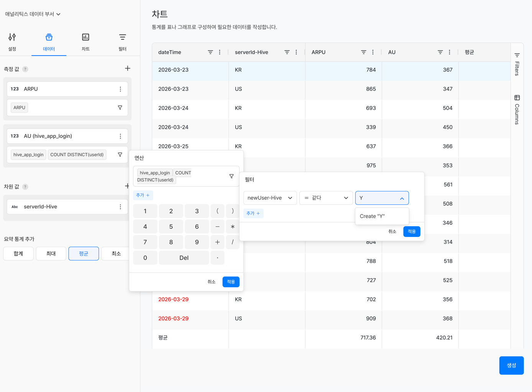
Task: Click the funnel icon in the operation popup
Action: tap(232, 176)
